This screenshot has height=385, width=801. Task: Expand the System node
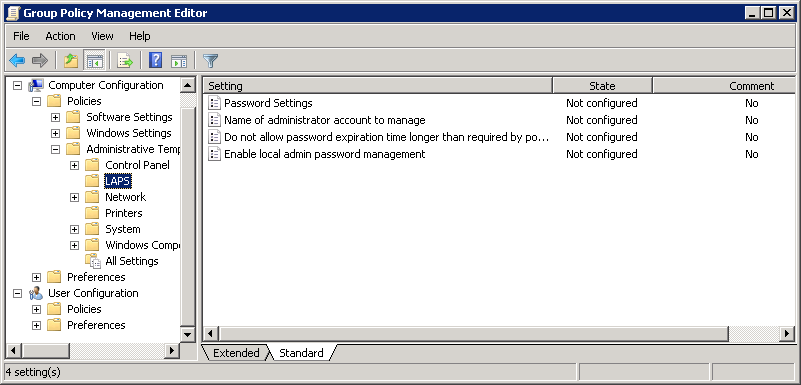74,229
